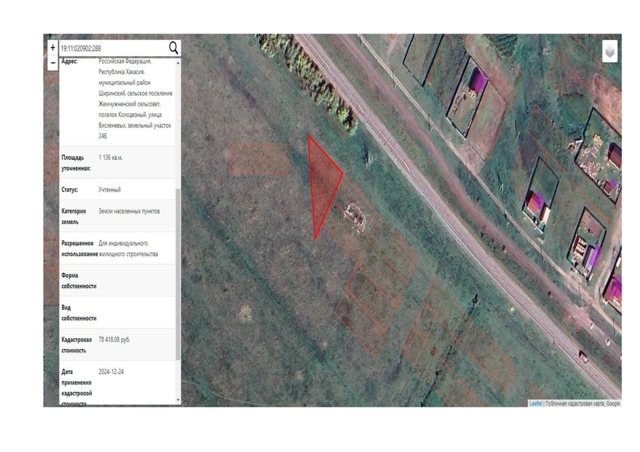Click the Категория земель row
Image resolution: width=640 pixels, height=452 pixels.
click(x=118, y=216)
